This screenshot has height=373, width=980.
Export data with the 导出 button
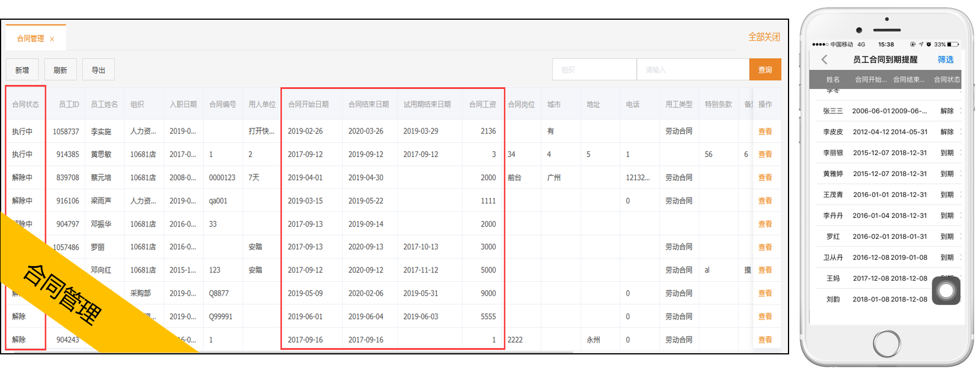(98, 70)
